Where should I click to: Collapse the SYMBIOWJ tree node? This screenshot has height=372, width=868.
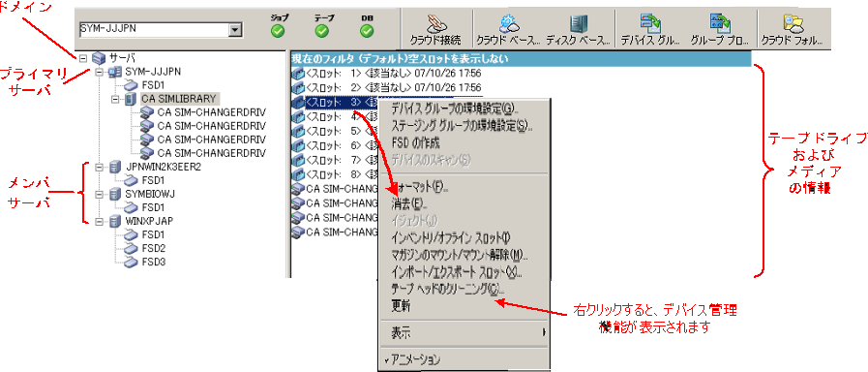click(99, 194)
